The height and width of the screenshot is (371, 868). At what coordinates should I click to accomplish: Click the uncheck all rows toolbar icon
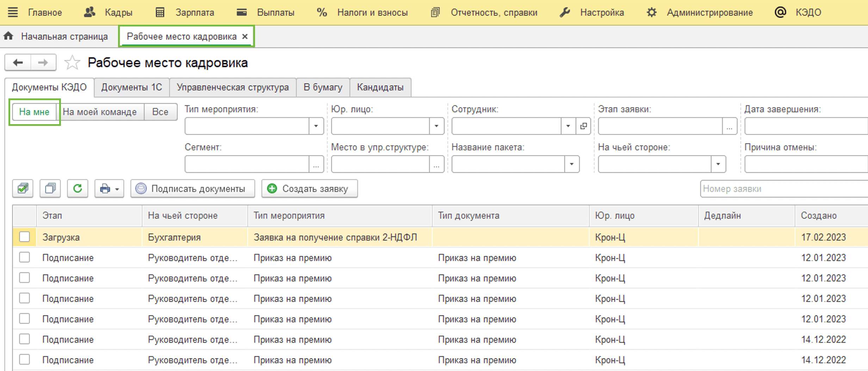pos(50,189)
